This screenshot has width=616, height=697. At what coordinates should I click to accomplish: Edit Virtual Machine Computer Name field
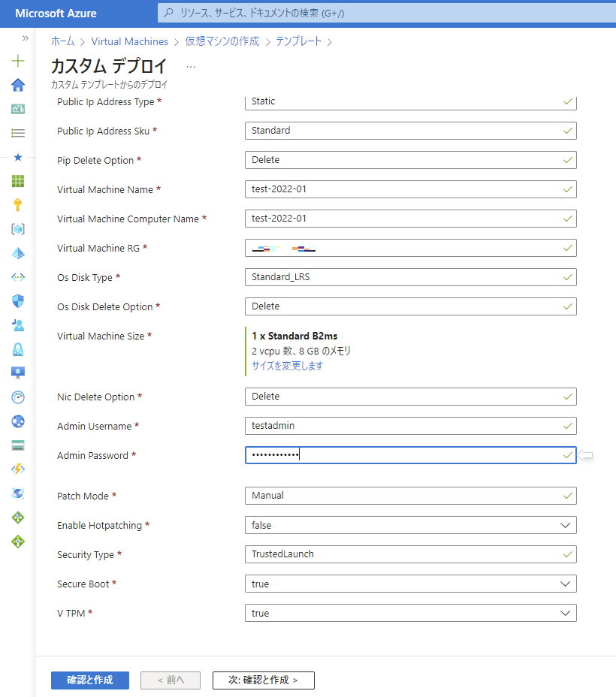tap(411, 219)
